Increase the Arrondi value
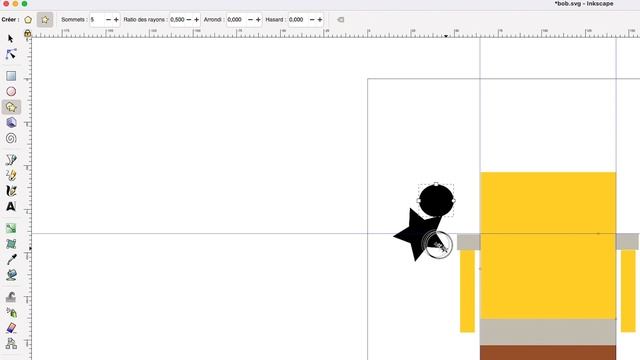This screenshot has height=360, width=640. (x=258, y=20)
